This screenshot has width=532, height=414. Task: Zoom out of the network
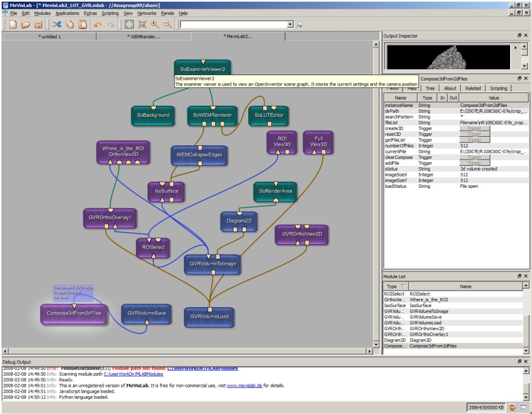(168, 24)
